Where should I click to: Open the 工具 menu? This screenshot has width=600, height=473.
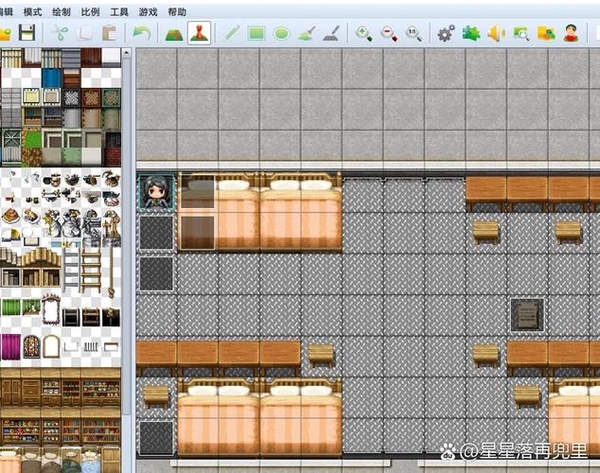[x=119, y=12]
